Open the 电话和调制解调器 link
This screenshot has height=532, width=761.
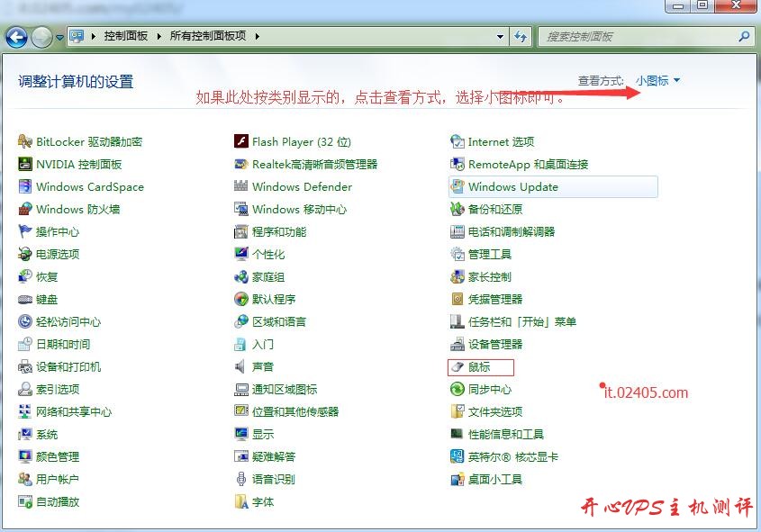[512, 231]
